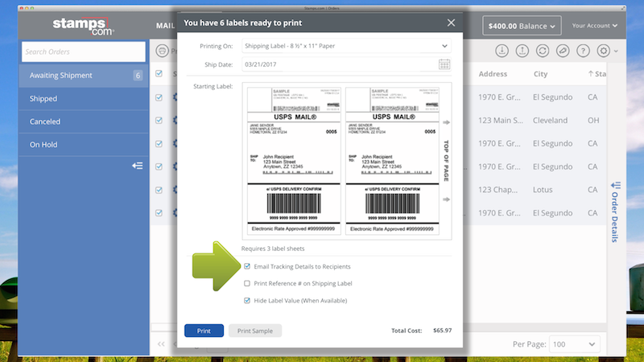Screen dimensions: 644x362
Task: Expand the $400.00 Balance dropdown
Action: click(x=521, y=27)
